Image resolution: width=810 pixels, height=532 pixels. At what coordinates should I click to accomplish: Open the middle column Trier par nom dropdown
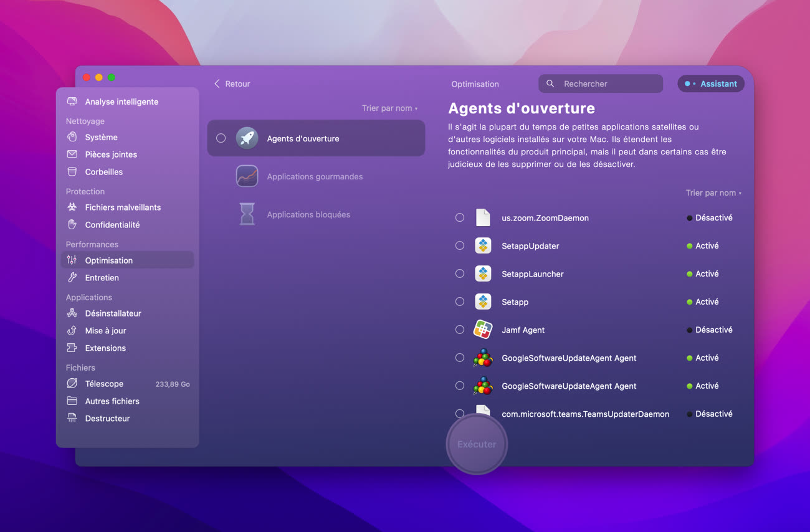(389, 108)
